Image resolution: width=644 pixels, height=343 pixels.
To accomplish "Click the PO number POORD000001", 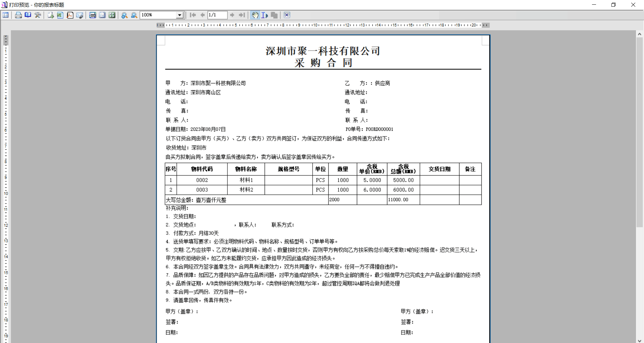I will point(379,129).
